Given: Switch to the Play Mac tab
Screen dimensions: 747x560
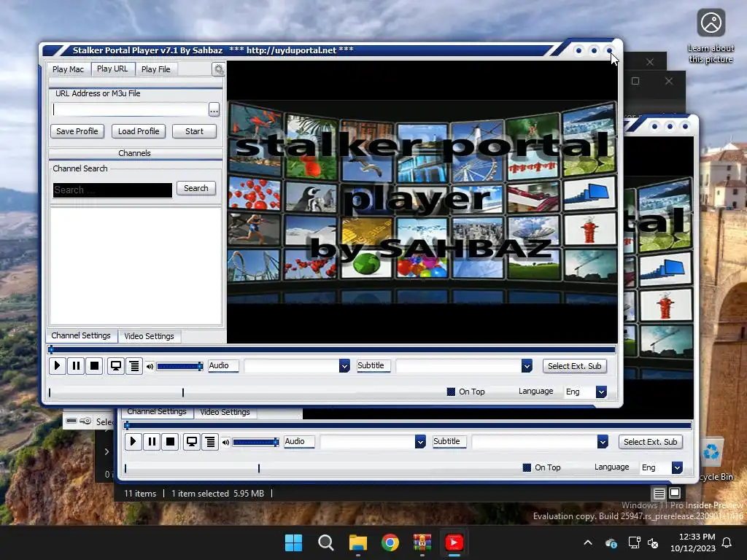Looking at the screenshot, I should coord(68,69).
